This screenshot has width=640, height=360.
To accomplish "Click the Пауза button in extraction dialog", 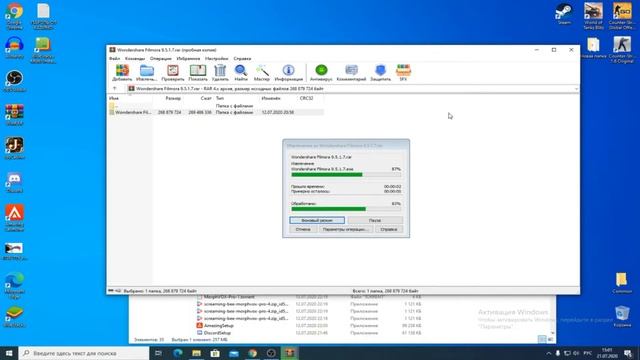I will (x=375, y=220).
